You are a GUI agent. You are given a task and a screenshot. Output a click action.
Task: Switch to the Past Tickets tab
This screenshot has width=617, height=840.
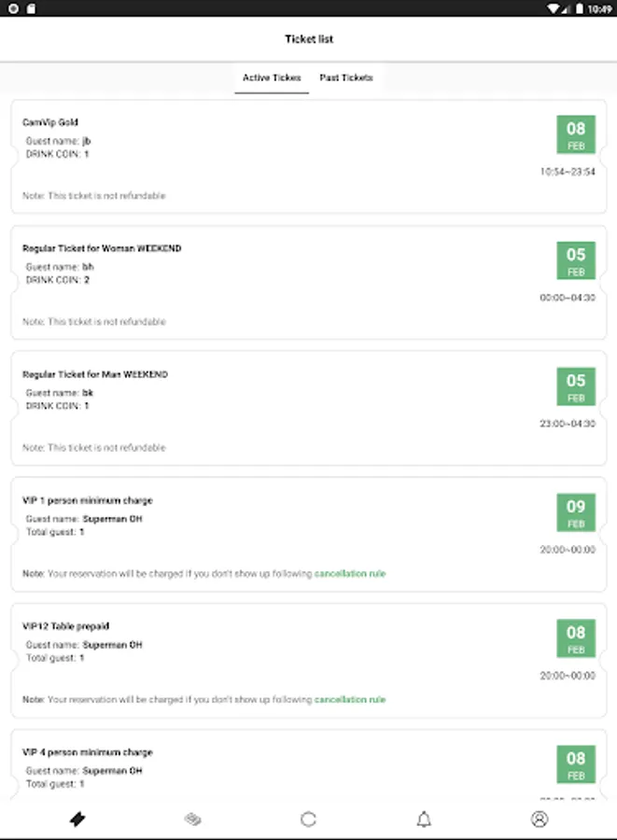coord(346,77)
